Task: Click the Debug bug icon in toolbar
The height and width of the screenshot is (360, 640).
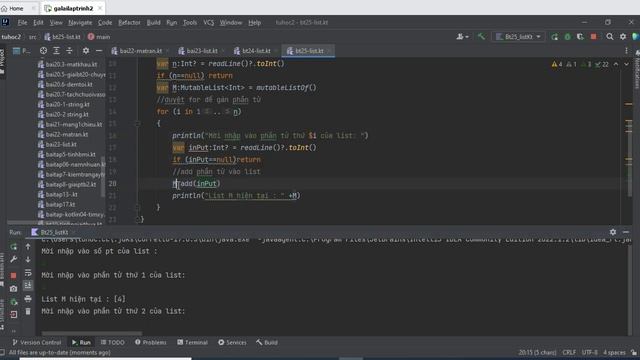Action: pos(567,37)
